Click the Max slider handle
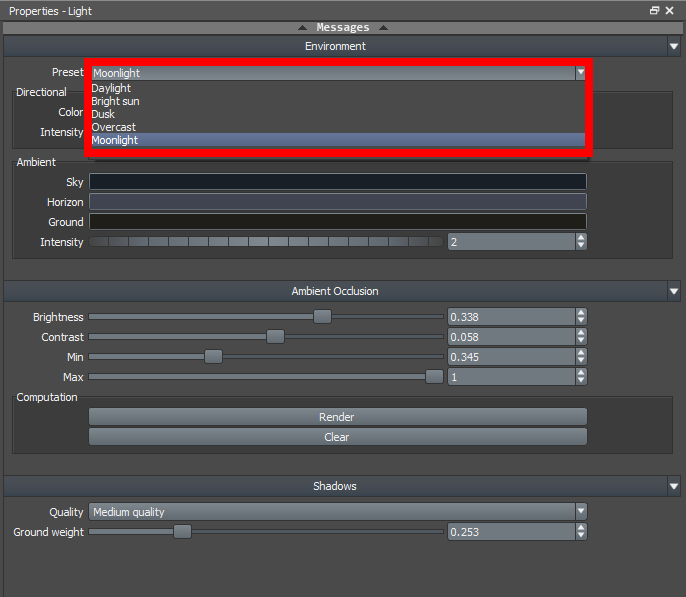Screen dimensions: 686x597 [434, 377]
